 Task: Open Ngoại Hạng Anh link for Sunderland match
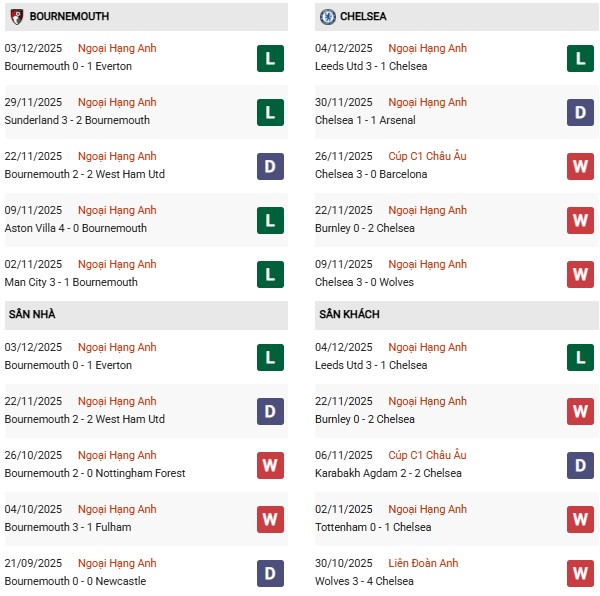pos(117,102)
